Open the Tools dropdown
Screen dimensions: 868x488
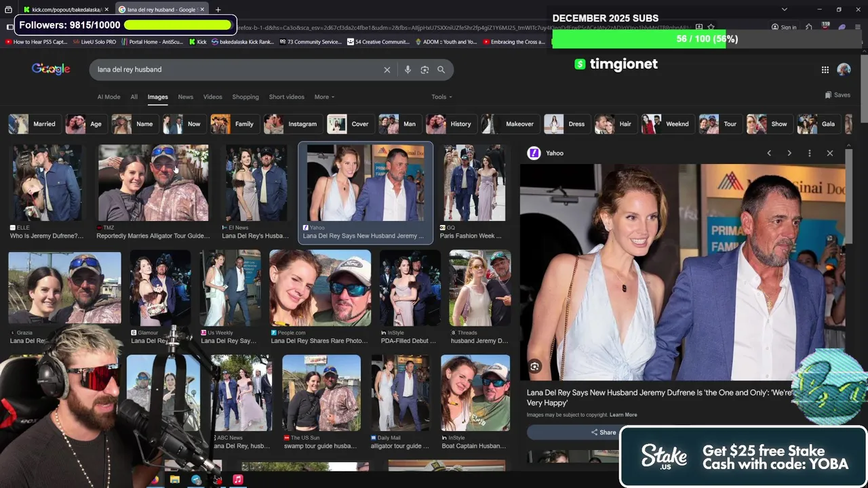coord(441,97)
